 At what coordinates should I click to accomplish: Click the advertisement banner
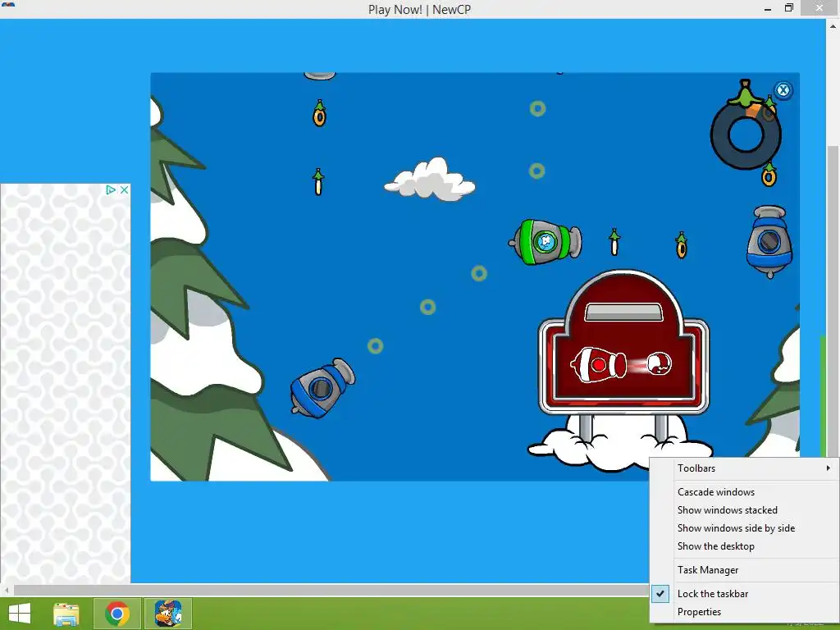pos(65,383)
